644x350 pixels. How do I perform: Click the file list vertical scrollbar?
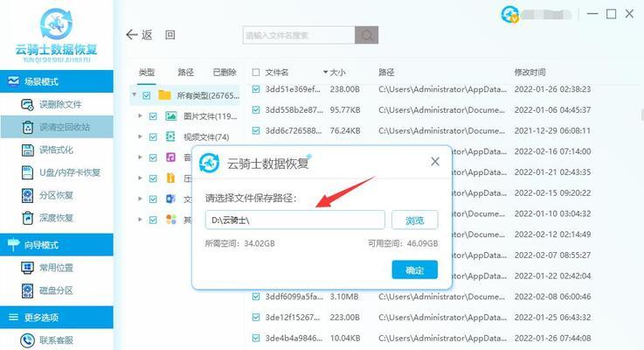click(x=641, y=114)
